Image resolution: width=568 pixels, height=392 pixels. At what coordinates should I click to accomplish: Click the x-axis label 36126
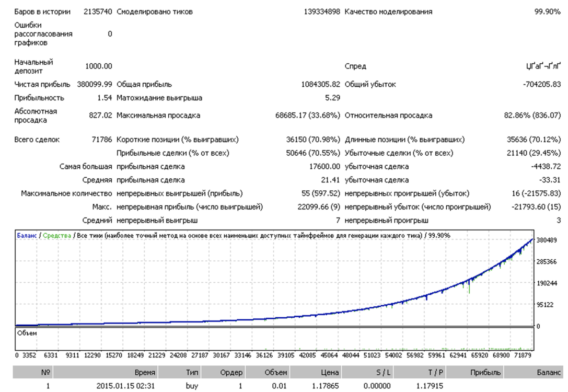[x=264, y=355]
